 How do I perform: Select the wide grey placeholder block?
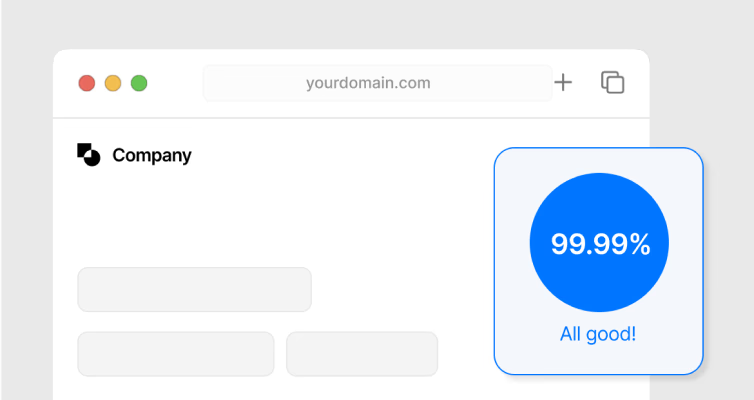click(x=194, y=289)
